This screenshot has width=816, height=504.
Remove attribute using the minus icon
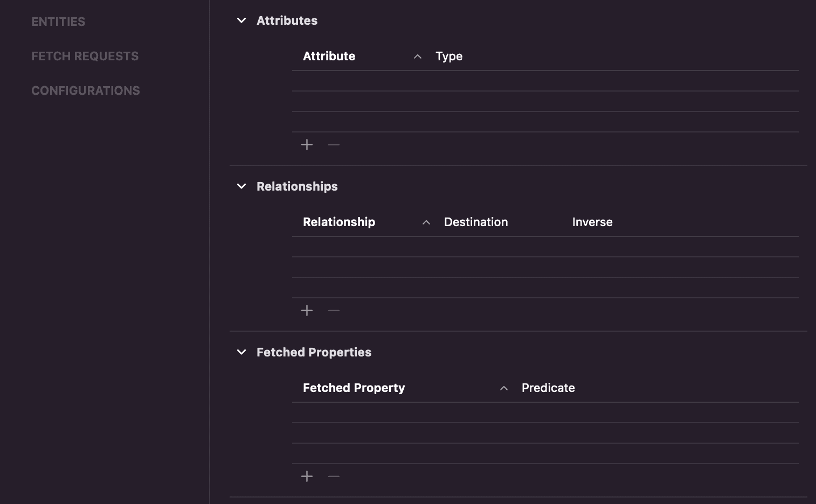(334, 145)
